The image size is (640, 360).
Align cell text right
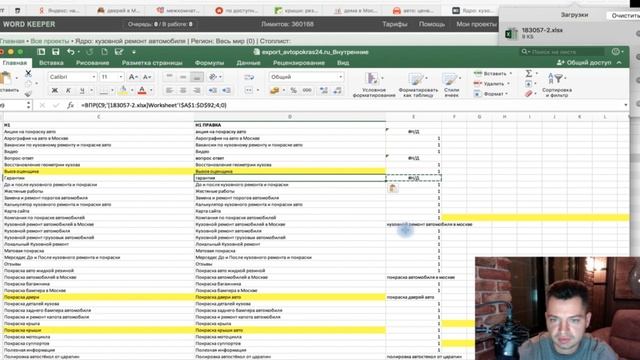coord(197,90)
